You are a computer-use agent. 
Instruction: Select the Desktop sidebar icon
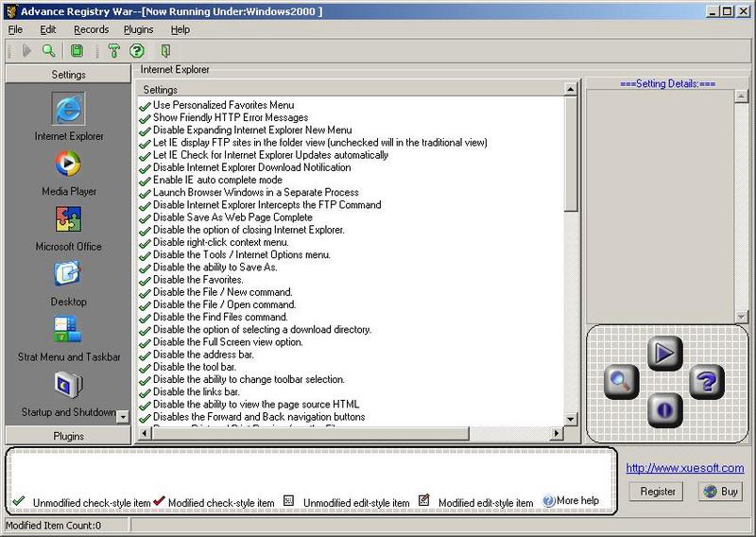click(67, 273)
